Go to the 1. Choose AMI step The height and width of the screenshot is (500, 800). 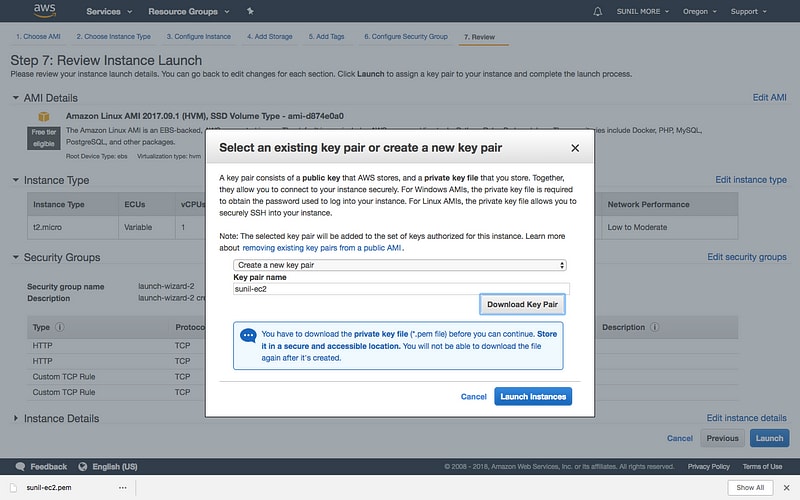[x=38, y=37]
